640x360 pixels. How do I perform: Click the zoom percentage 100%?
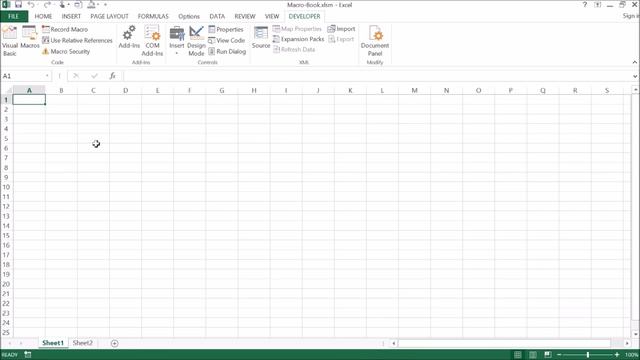631,355
